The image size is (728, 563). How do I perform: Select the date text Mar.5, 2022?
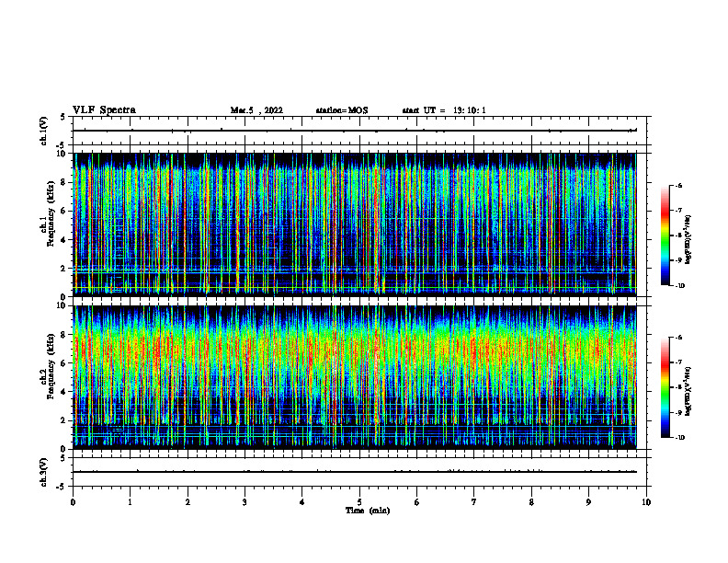[x=256, y=110]
